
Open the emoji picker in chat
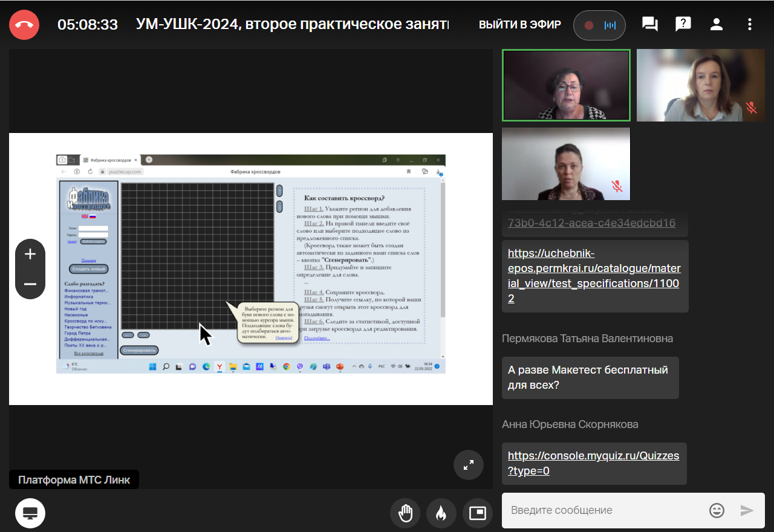coord(717,510)
